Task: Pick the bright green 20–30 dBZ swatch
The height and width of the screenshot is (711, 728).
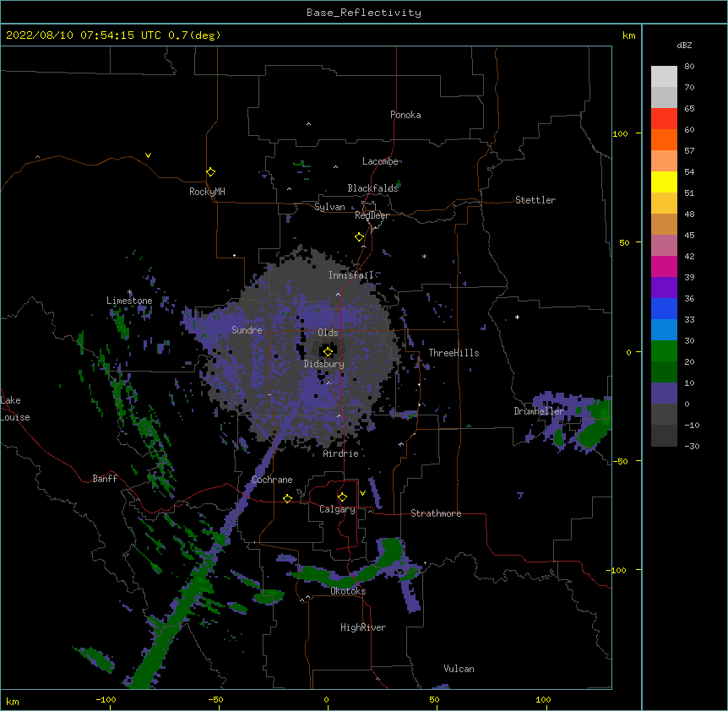Action: coord(664,351)
